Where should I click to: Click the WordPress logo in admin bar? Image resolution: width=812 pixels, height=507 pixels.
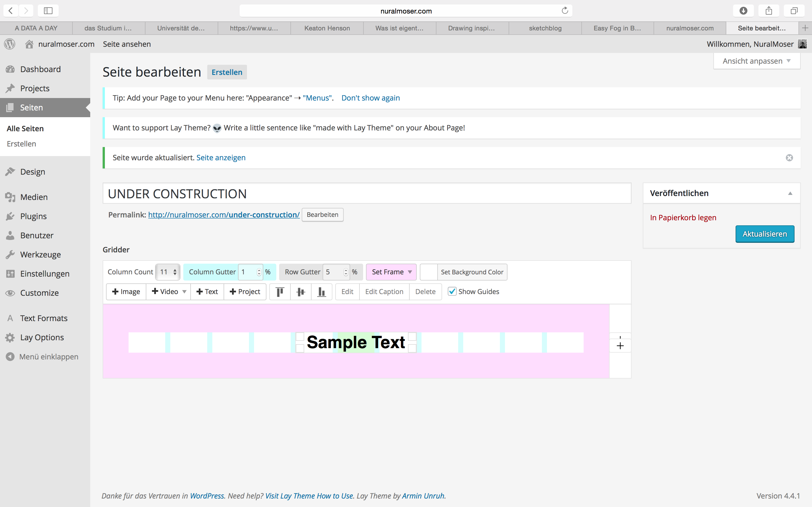tap(10, 44)
